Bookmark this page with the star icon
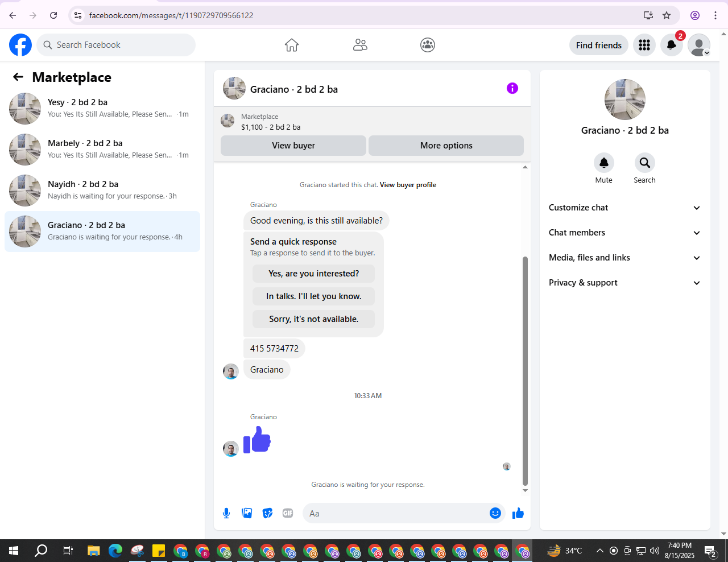Image resolution: width=728 pixels, height=562 pixels. (x=667, y=15)
